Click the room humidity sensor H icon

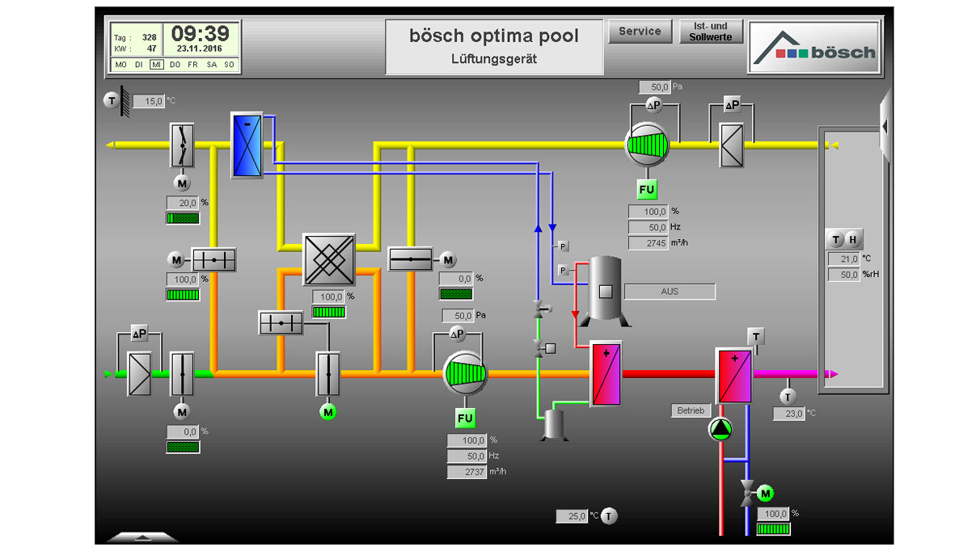(x=852, y=240)
